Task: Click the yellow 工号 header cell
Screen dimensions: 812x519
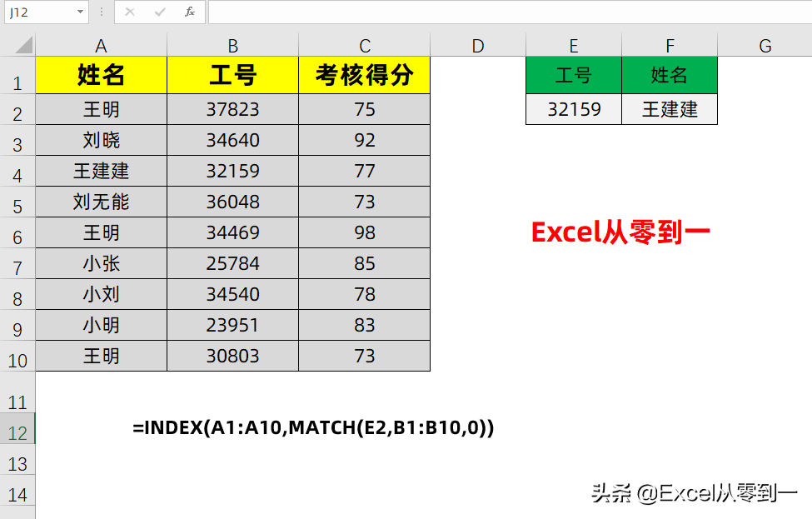Action: point(232,75)
